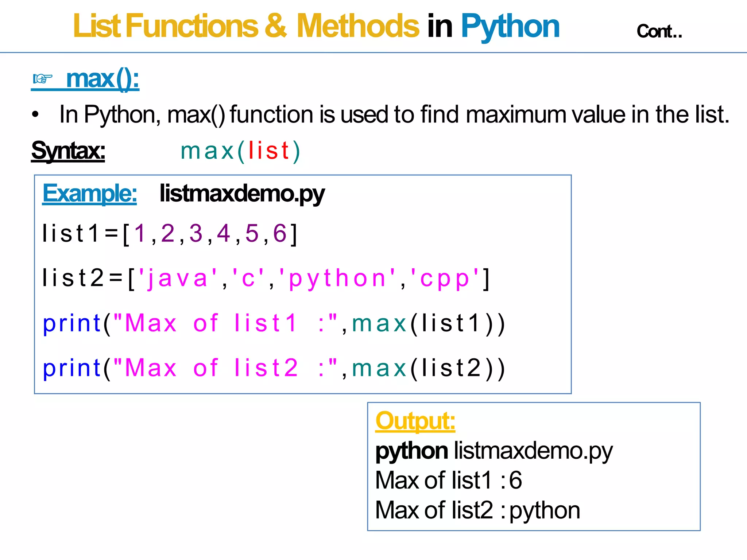
Task: Click the word 'Python' in the title
Action: tap(510, 27)
